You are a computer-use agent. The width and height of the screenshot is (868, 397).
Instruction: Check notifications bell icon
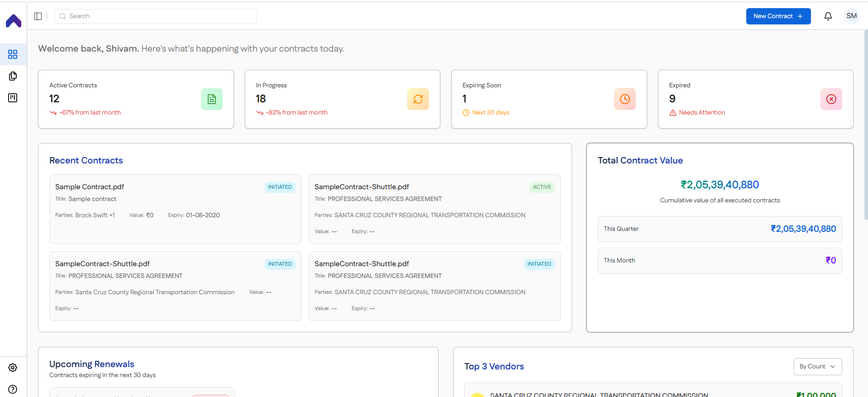click(828, 16)
